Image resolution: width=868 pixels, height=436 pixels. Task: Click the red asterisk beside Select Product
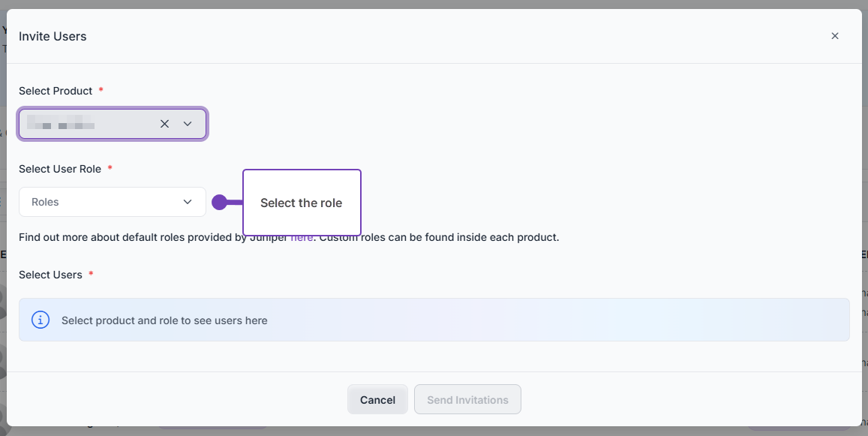click(101, 90)
